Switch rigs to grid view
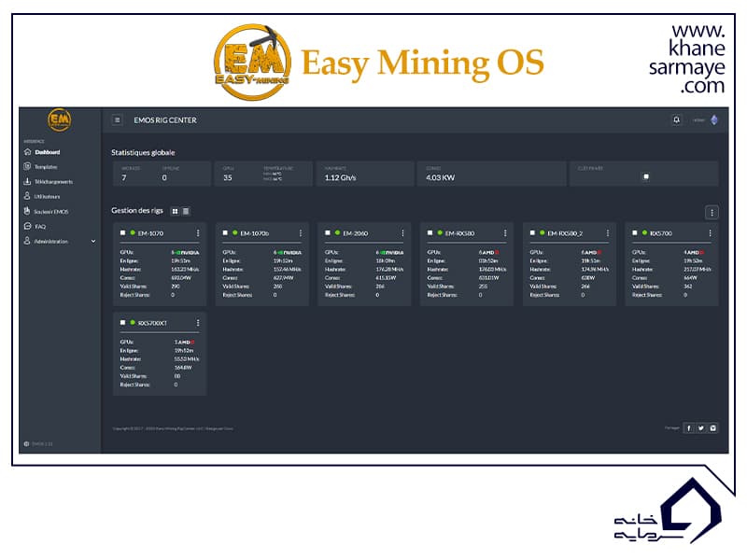Viewport: 747px width, 560px height. pyautogui.click(x=175, y=211)
